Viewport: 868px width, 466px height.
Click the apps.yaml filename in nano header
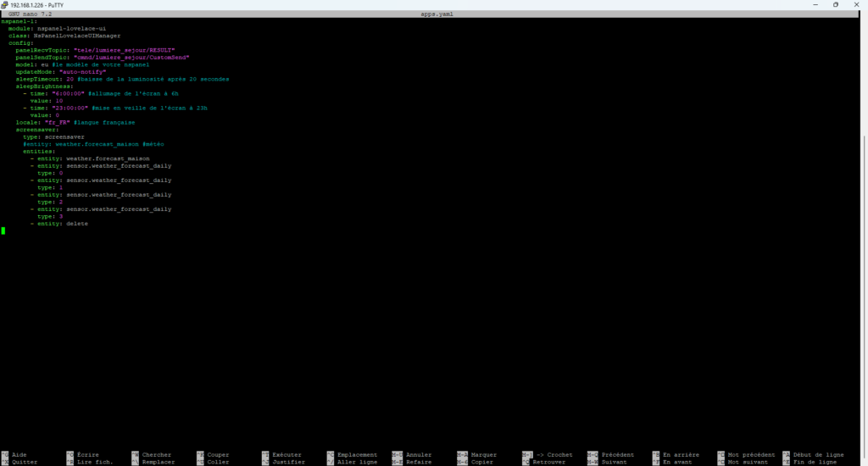point(437,14)
